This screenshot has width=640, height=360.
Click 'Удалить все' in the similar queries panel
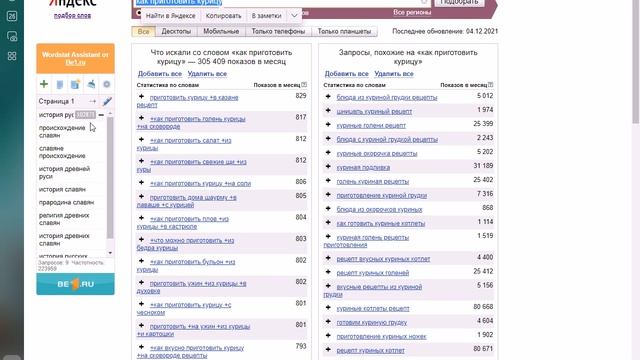394,74
